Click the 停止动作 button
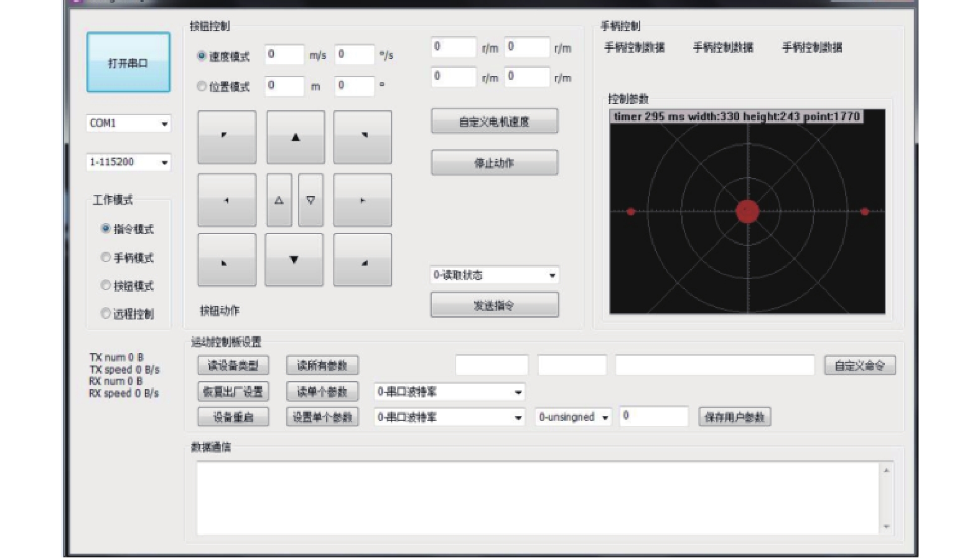Screen dimensions: 980x558 494,163
